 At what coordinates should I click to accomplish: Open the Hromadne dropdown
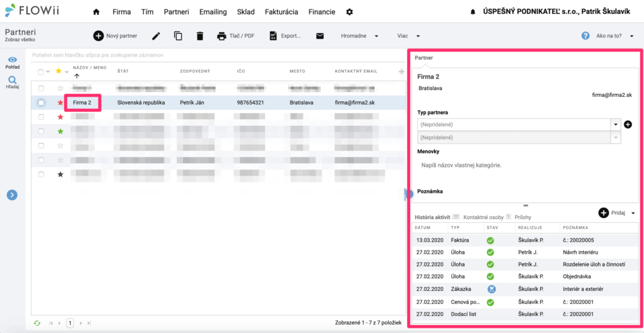tap(359, 36)
